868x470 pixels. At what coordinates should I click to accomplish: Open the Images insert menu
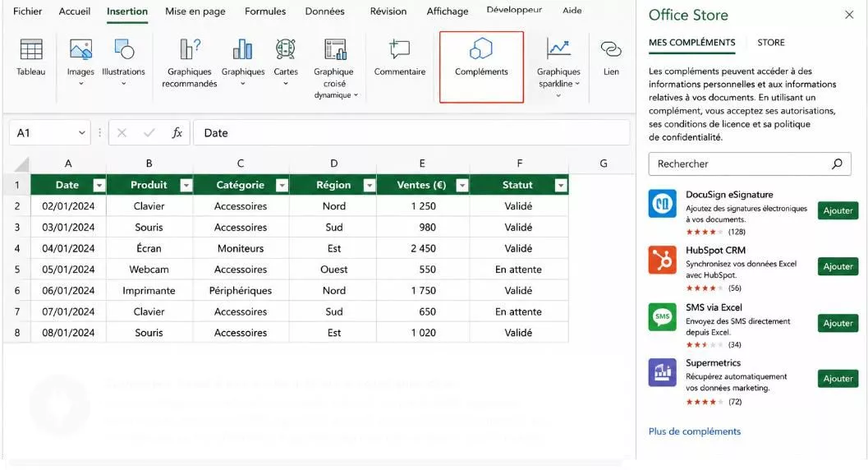(80, 61)
